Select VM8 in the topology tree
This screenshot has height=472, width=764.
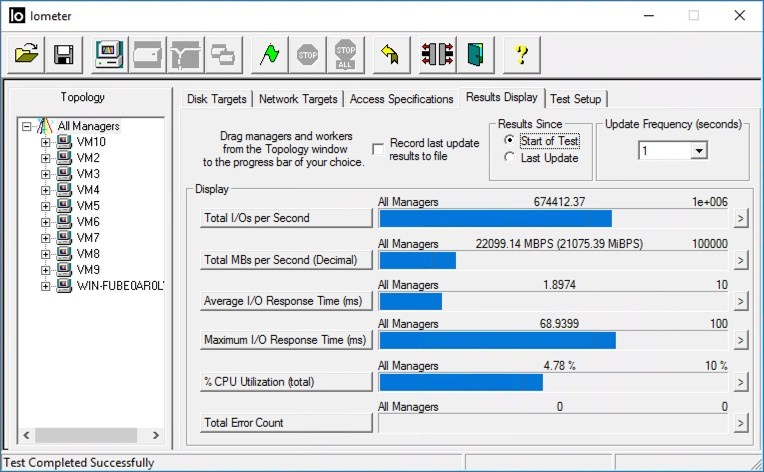(88, 254)
